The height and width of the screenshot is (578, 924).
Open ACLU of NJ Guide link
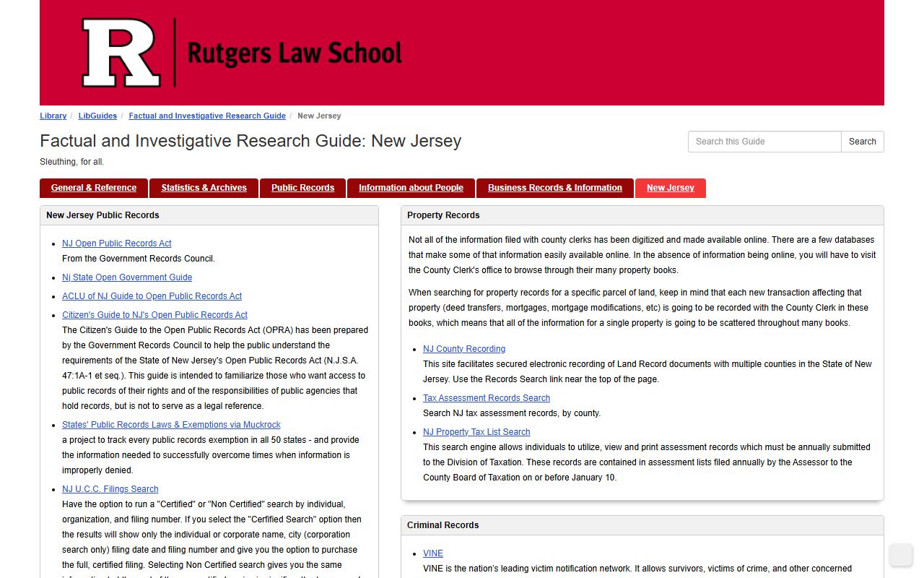(152, 296)
